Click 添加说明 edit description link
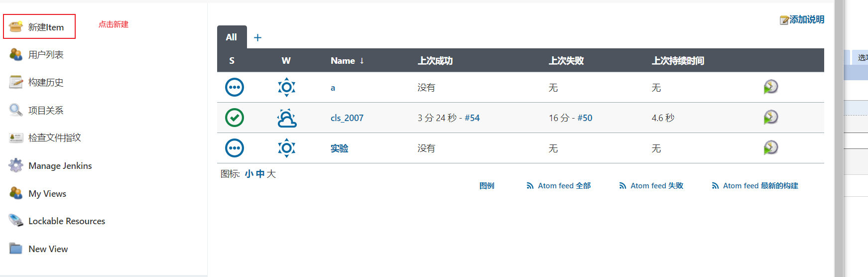This screenshot has height=277, width=868. pyautogui.click(x=806, y=19)
